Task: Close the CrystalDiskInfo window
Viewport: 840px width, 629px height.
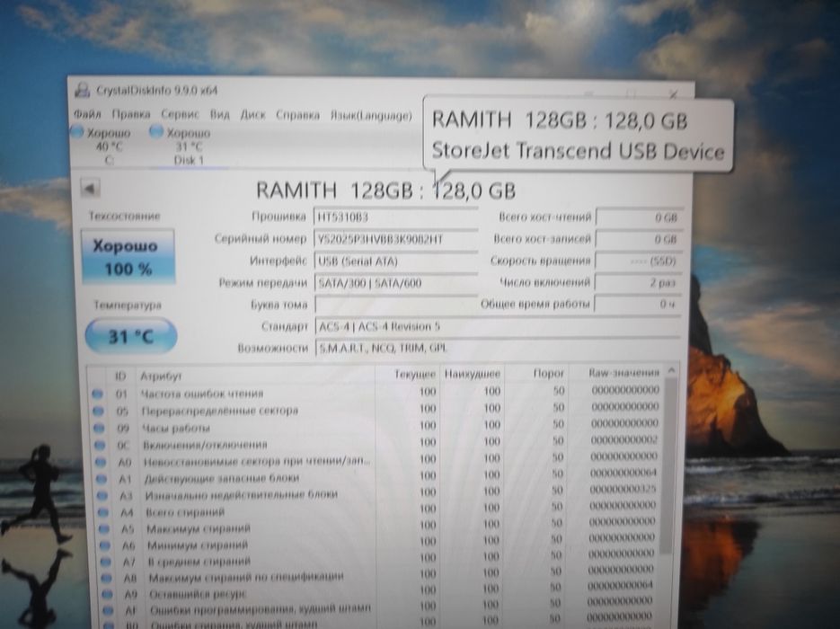Action: (x=673, y=94)
